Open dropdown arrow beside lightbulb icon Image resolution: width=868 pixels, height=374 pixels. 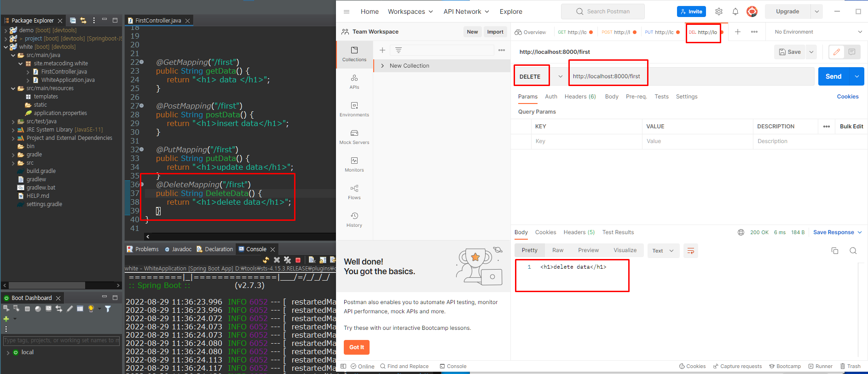(x=99, y=309)
